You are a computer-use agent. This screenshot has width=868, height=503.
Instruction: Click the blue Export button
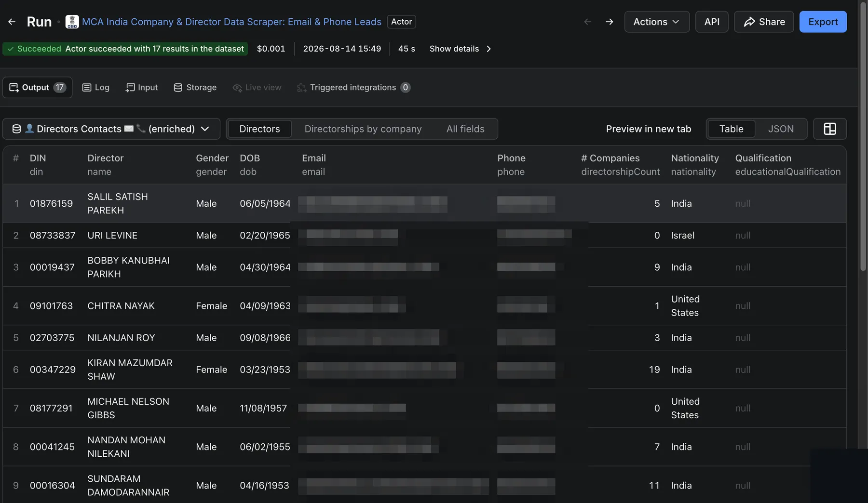[823, 22]
